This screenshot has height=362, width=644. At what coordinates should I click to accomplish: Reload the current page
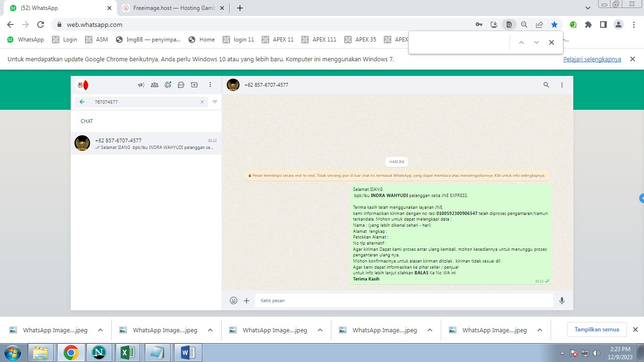click(x=41, y=25)
